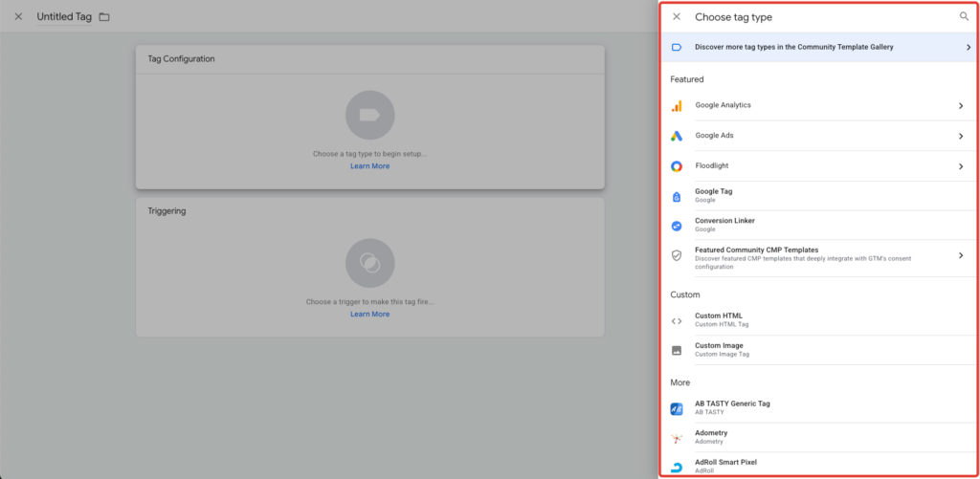
Task: Open Learn More under Triggering
Action: (x=370, y=315)
